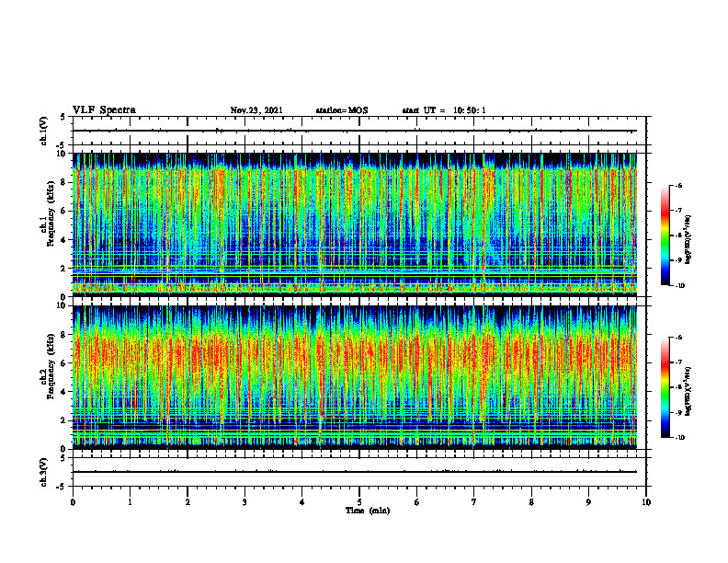Click the ch.1 "Frequency (kHz)" axis label
The height and width of the screenshot is (563, 728).
pyautogui.click(x=51, y=213)
